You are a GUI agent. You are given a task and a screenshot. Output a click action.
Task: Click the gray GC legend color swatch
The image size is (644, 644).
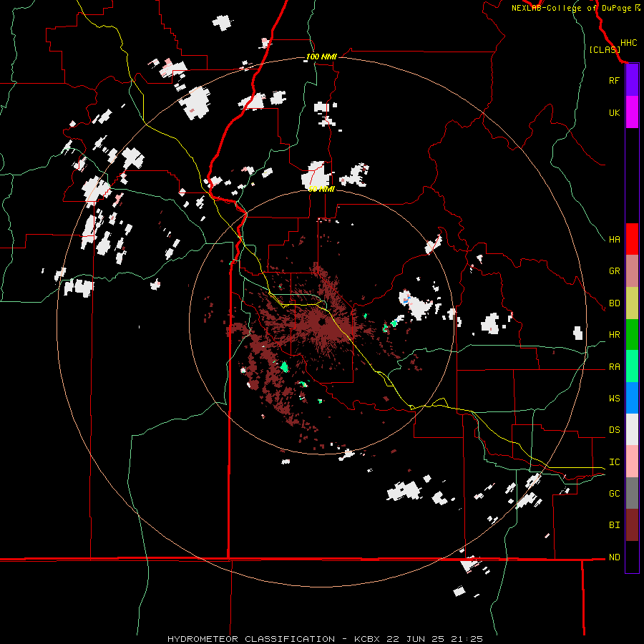(632, 493)
